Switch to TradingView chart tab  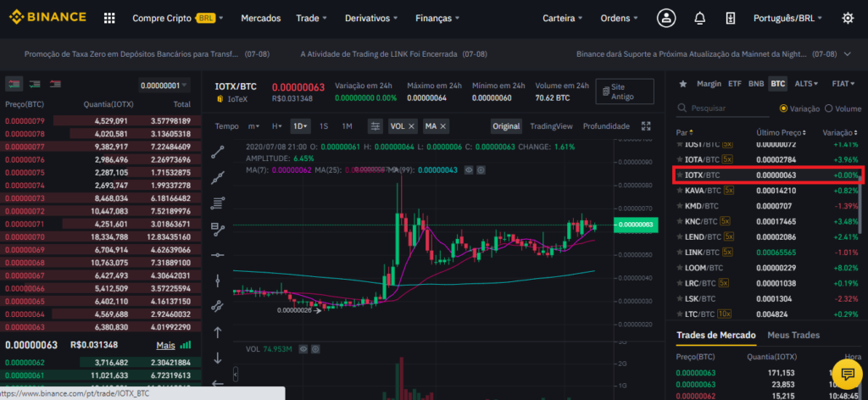click(x=551, y=126)
